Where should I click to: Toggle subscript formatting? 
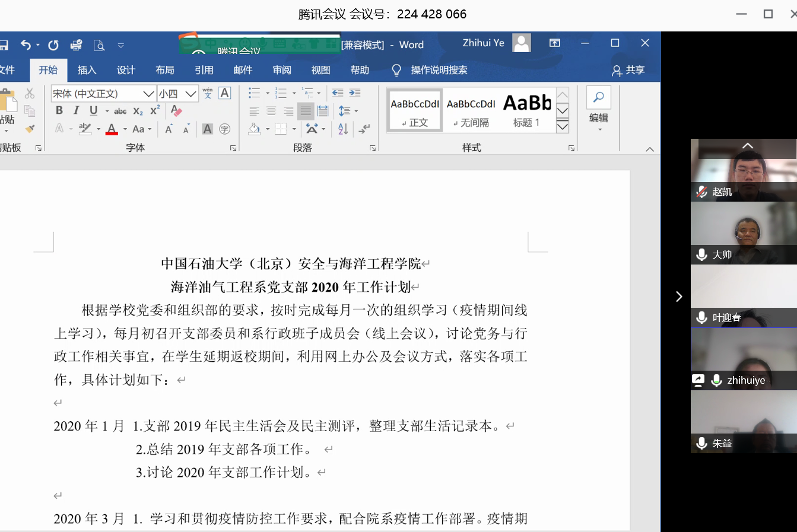(138, 111)
